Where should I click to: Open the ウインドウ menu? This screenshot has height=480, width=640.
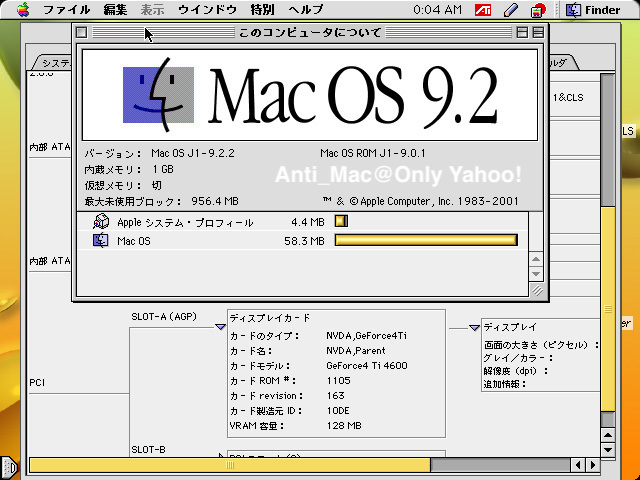pyautogui.click(x=207, y=9)
